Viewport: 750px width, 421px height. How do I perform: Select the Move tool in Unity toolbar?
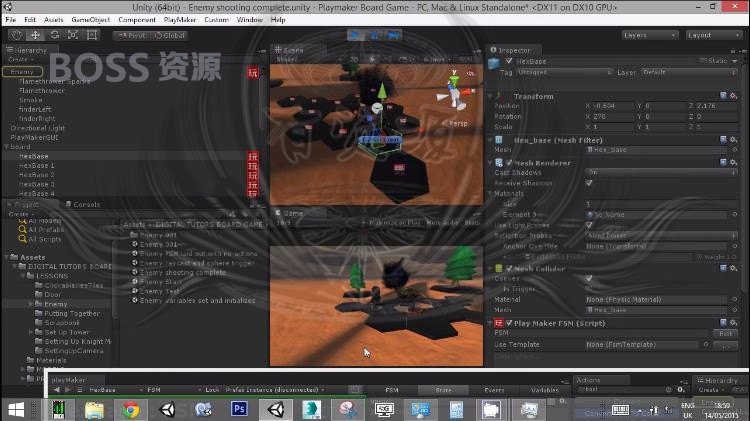(35, 35)
